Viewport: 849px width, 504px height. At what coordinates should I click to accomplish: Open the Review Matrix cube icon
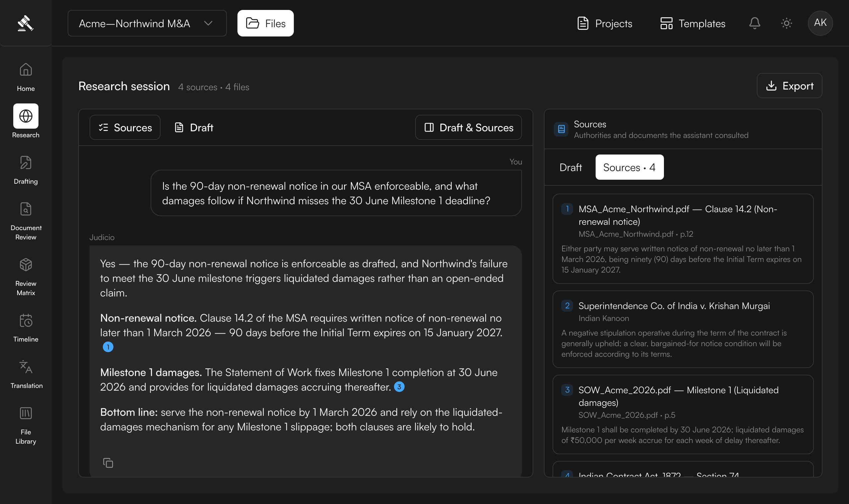coord(26,265)
